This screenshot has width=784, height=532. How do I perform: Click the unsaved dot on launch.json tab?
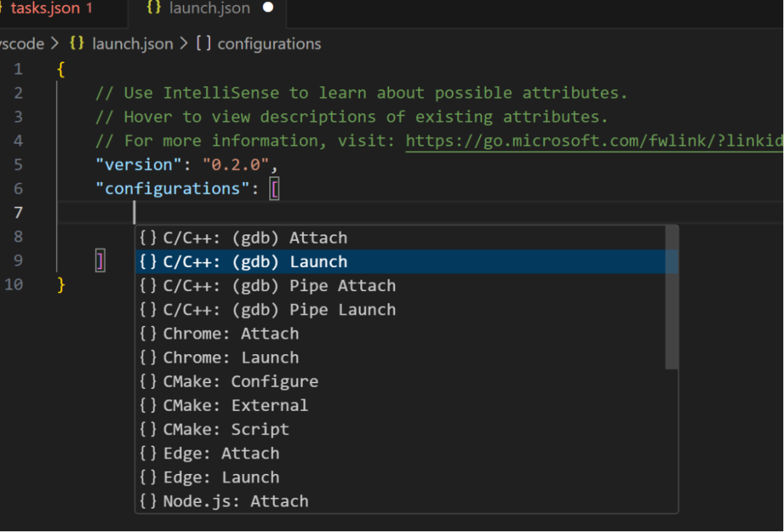tap(268, 7)
